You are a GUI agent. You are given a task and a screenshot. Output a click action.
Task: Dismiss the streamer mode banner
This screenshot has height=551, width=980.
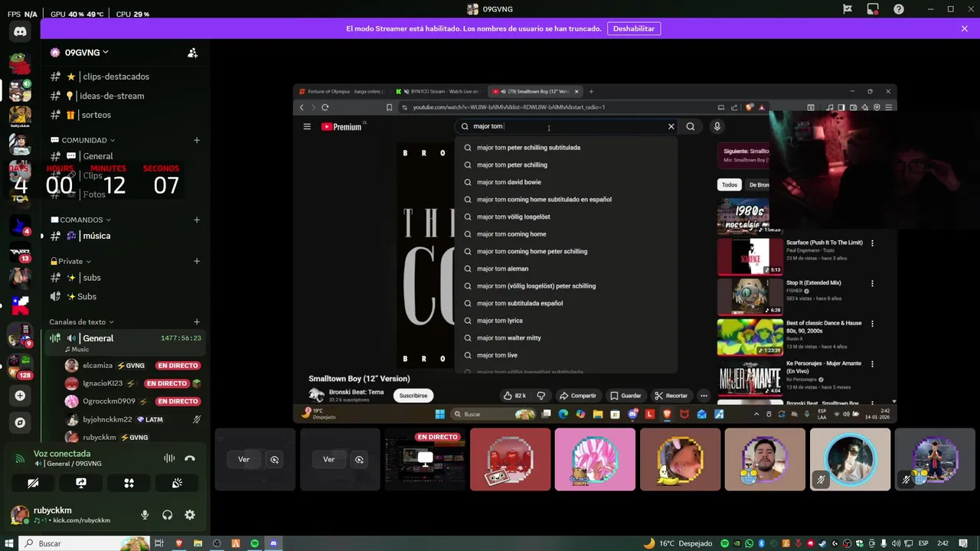(965, 28)
